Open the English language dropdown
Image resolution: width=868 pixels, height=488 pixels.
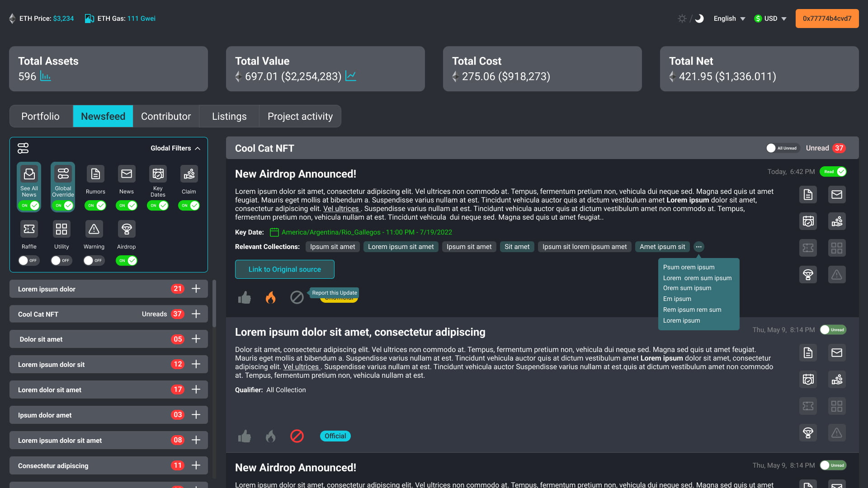coord(729,19)
